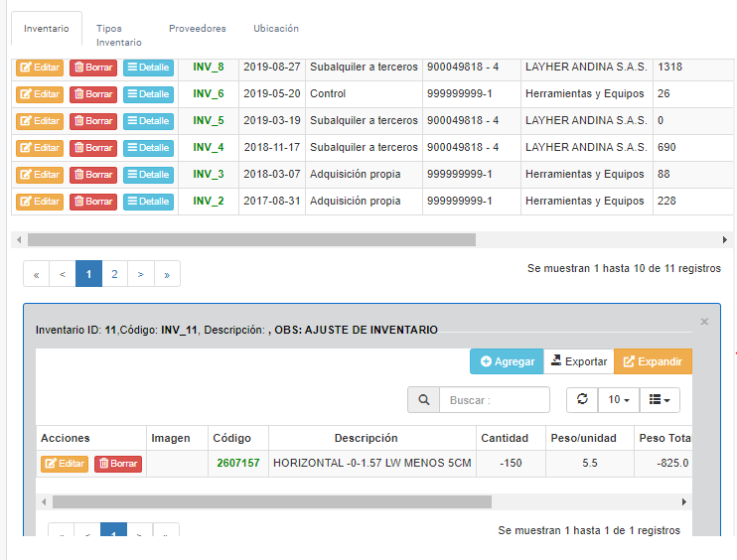Show Detalle for inventory INV_5
The width and height of the screenshot is (737, 560).
148,121
